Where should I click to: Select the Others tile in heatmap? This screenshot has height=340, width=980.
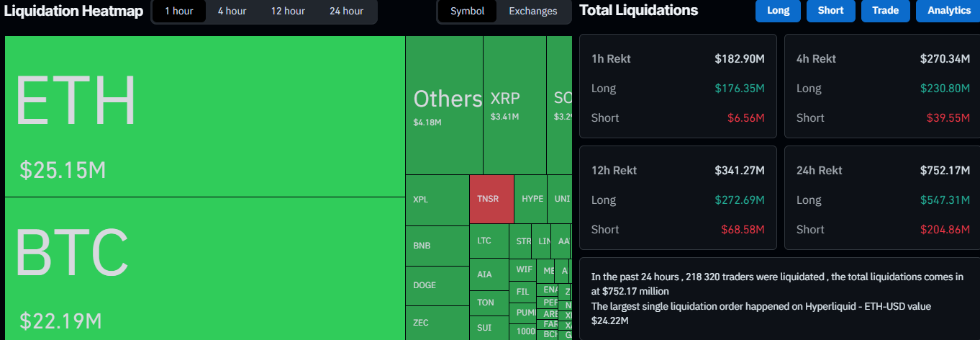pyautogui.click(x=444, y=105)
